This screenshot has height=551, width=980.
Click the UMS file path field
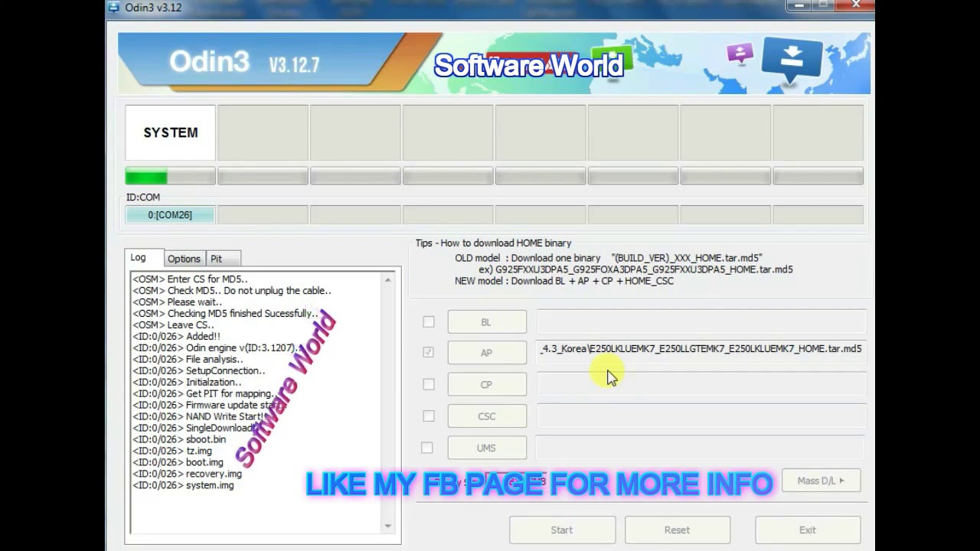click(x=700, y=448)
